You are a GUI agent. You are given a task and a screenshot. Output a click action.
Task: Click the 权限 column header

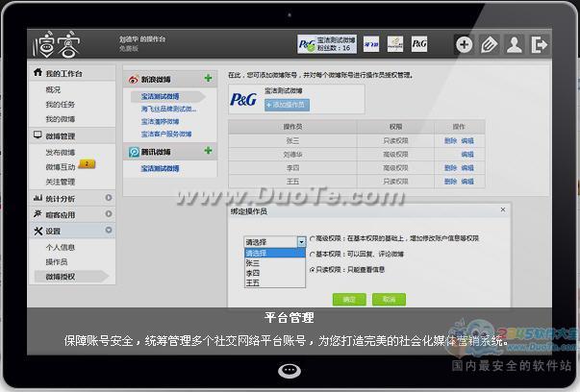(395, 127)
